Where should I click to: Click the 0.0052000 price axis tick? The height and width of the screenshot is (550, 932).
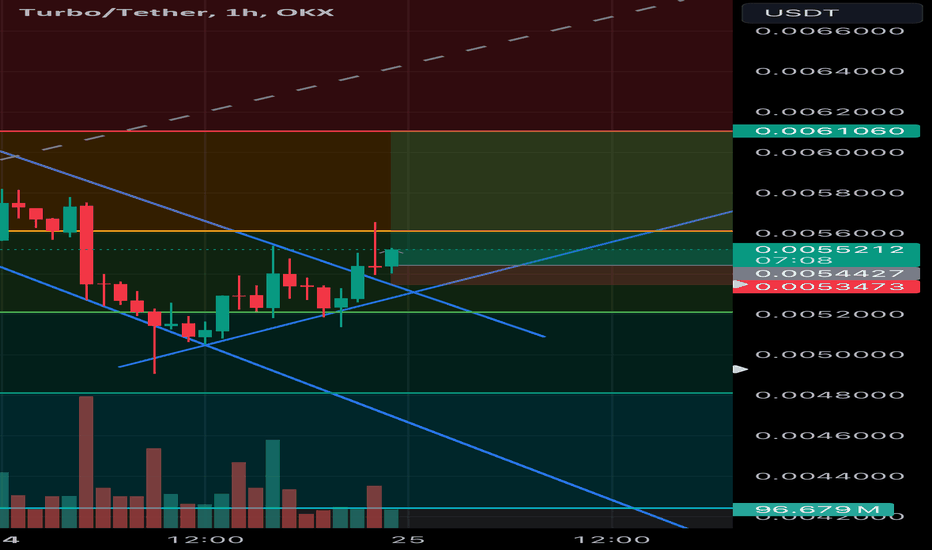click(x=830, y=314)
